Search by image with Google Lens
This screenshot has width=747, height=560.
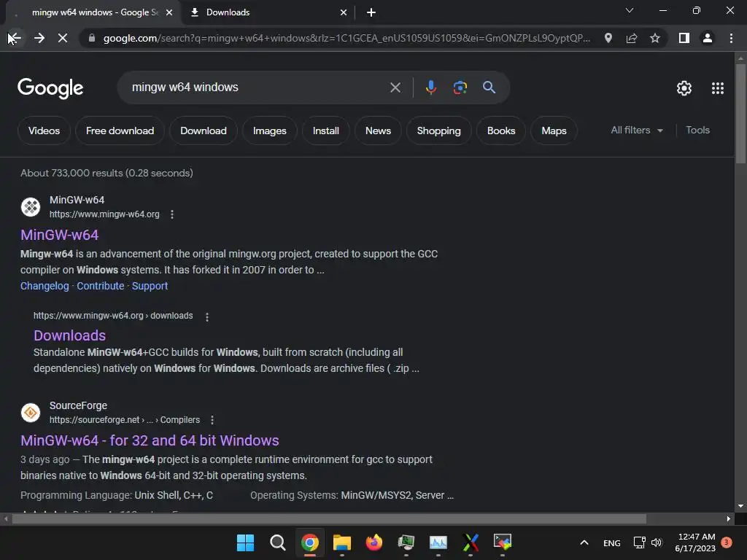click(x=460, y=87)
